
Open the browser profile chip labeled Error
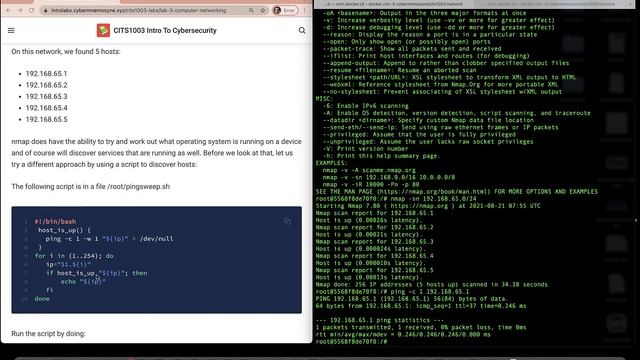pos(285,10)
